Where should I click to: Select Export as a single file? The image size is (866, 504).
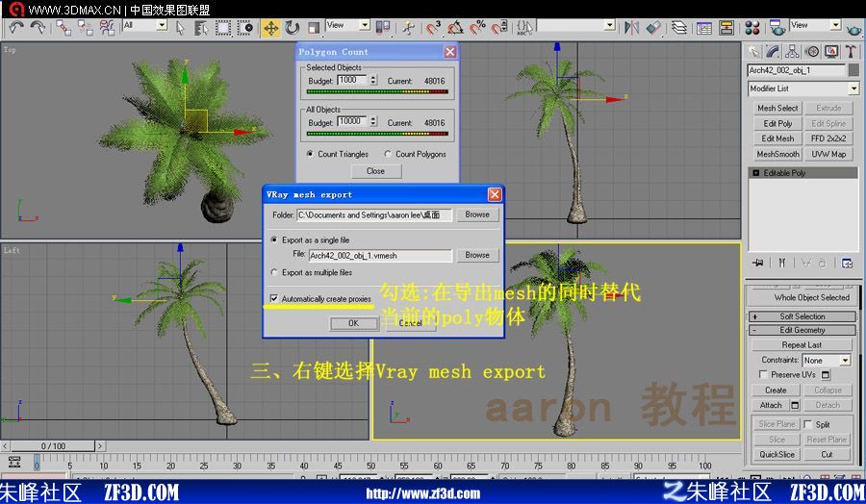[274, 240]
